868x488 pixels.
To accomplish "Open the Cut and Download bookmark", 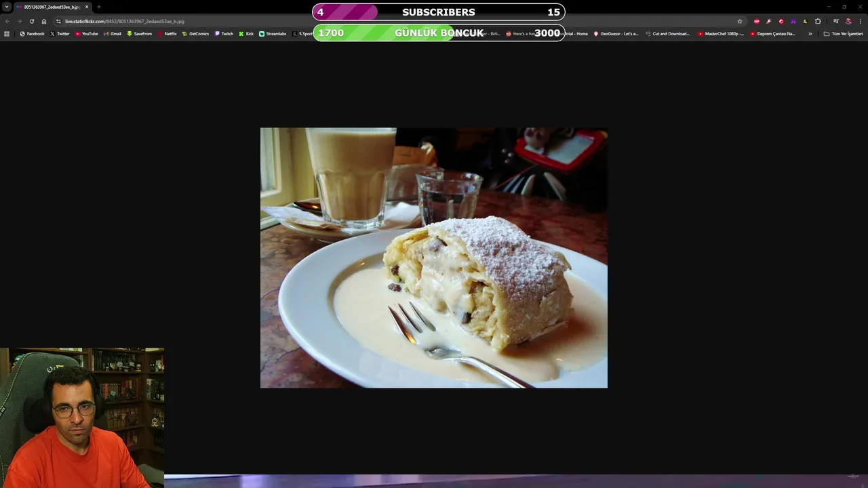I will coord(667,33).
